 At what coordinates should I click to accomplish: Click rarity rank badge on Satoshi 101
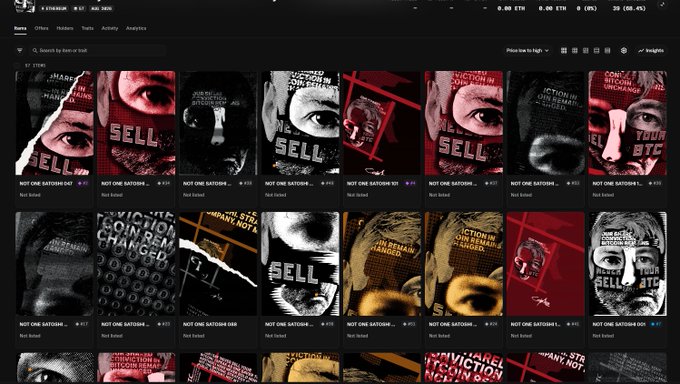(x=410, y=184)
